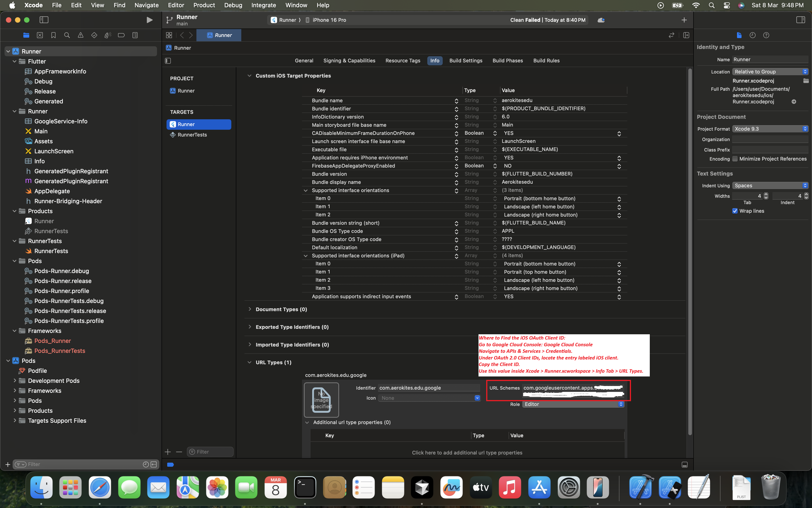Go back in editor history
The width and height of the screenshot is (812, 508).
click(x=182, y=35)
